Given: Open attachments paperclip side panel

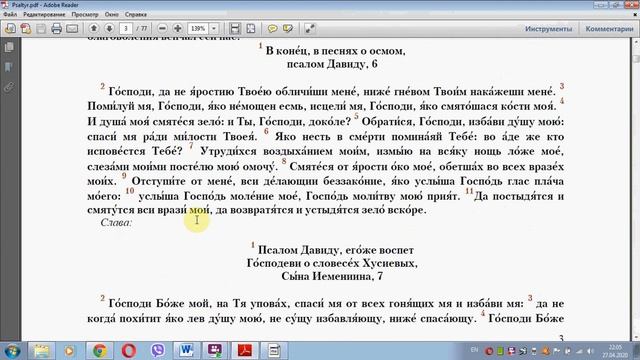Looking at the screenshot, I should [x=9, y=87].
